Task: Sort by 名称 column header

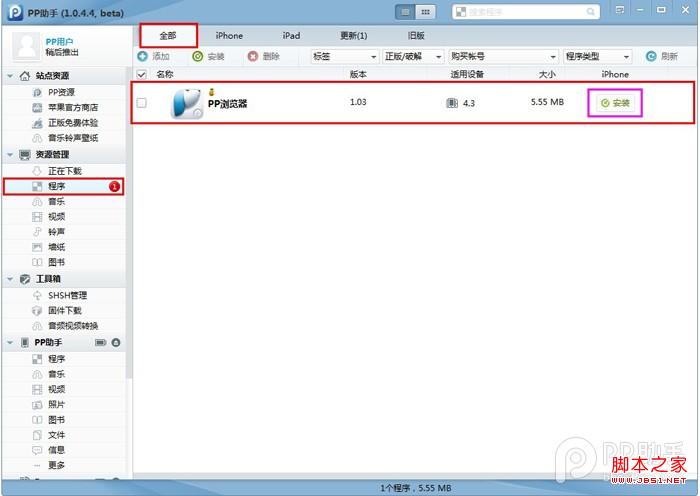Action: [165, 74]
